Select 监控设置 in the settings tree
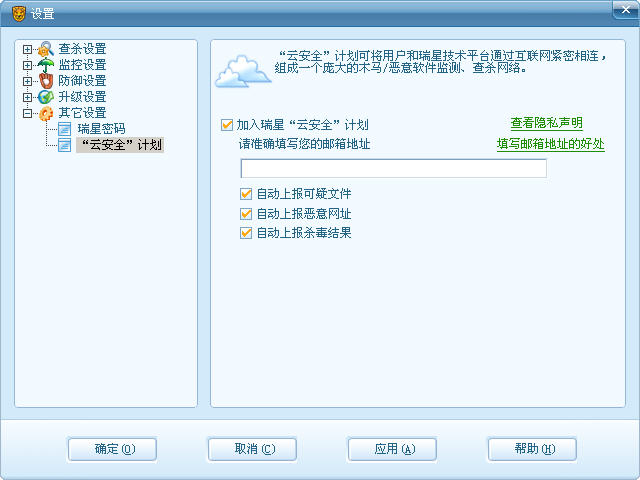Image resolution: width=640 pixels, height=480 pixels. pyautogui.click(x=82, y=65)
